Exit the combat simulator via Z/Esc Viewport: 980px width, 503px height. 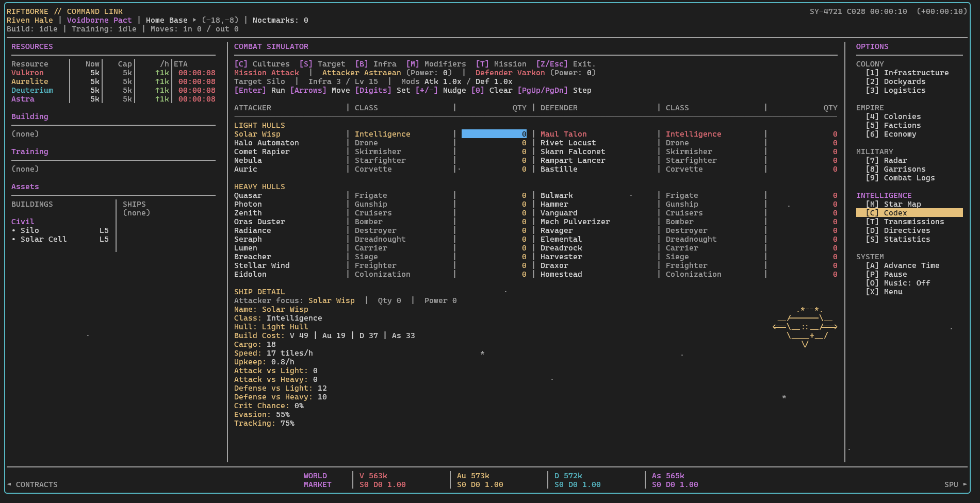(x=565, y=64)
